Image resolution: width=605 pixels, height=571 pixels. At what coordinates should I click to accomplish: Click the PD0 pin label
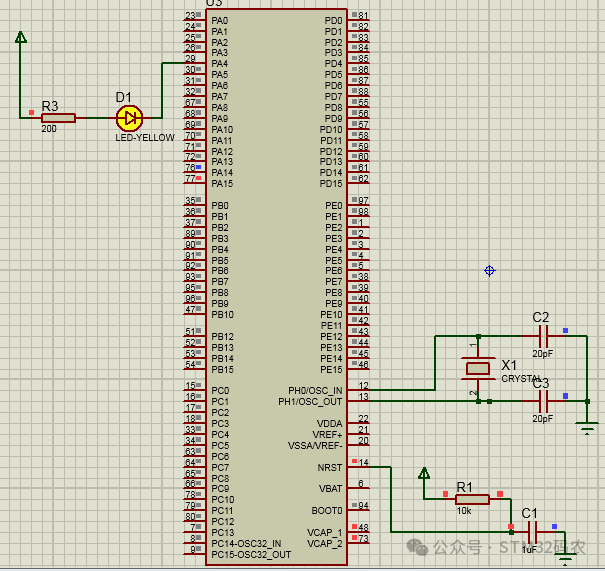coord(333,20)
